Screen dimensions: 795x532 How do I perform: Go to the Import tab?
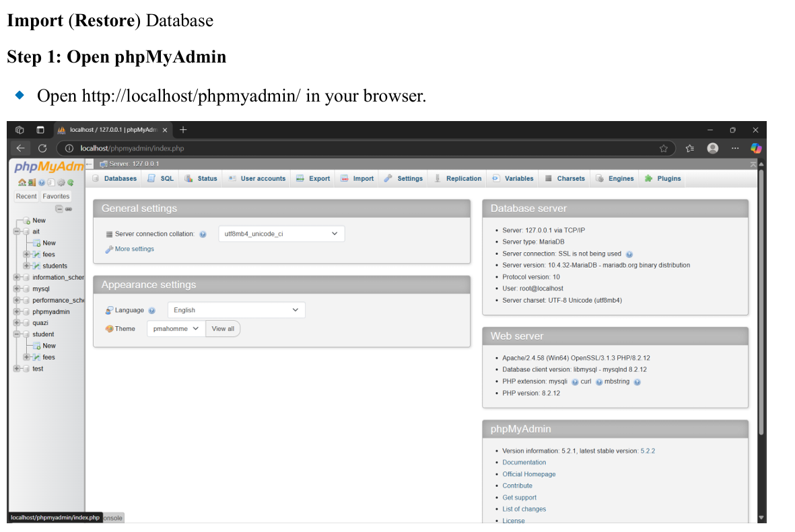[357, 178]
